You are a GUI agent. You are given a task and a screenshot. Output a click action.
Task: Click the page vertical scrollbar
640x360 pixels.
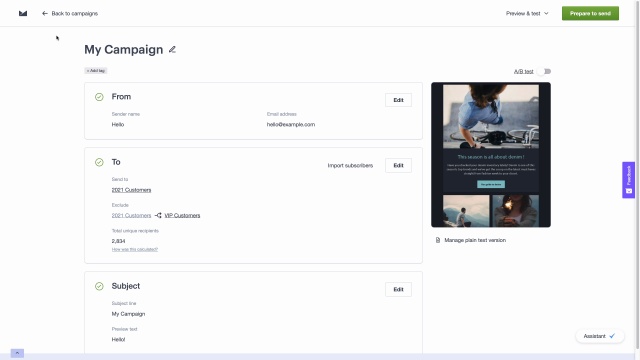tap(637, 176)
